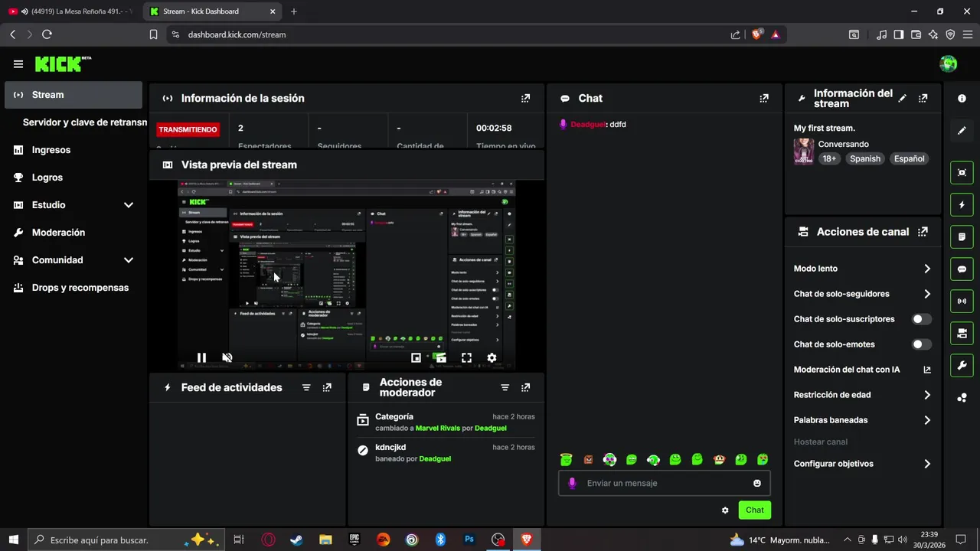Click the profile avatar in the top right

[x=949, y=64]
